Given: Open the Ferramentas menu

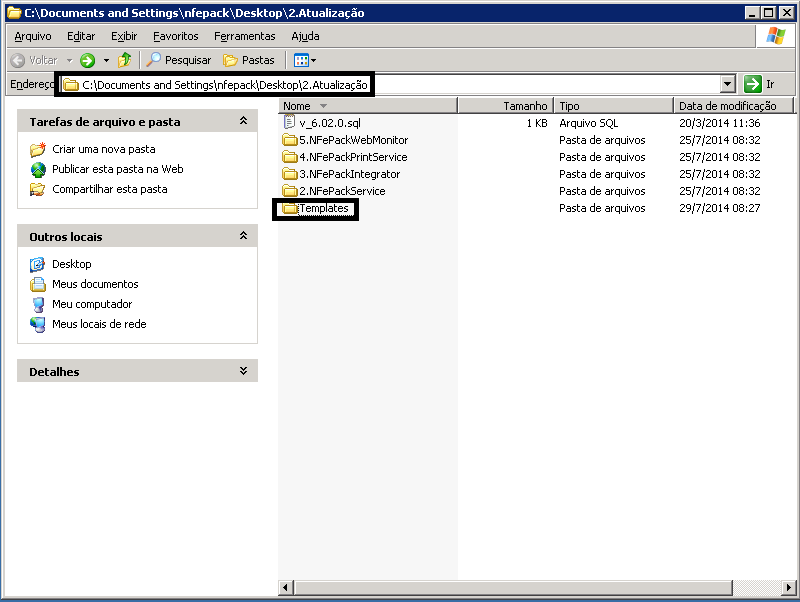Looking at the screenshot, I should (x=244, y=36).
